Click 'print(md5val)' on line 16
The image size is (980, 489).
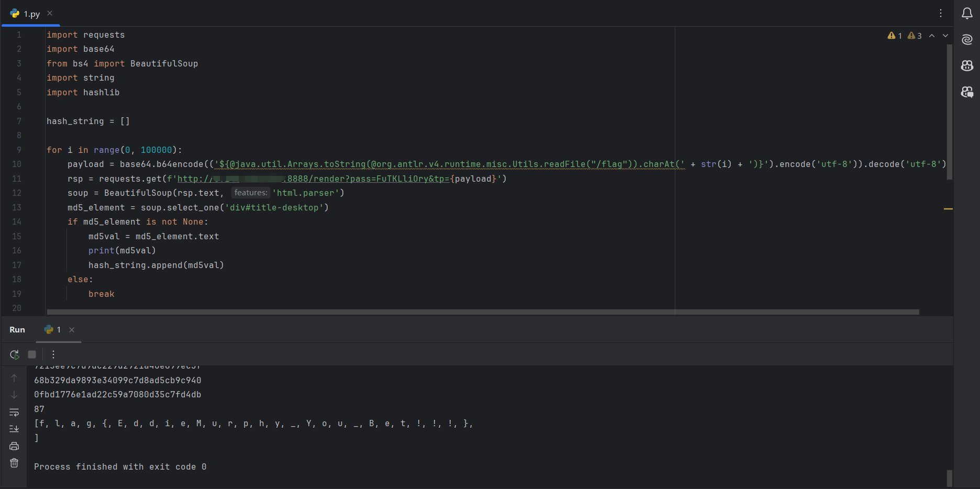122,251
